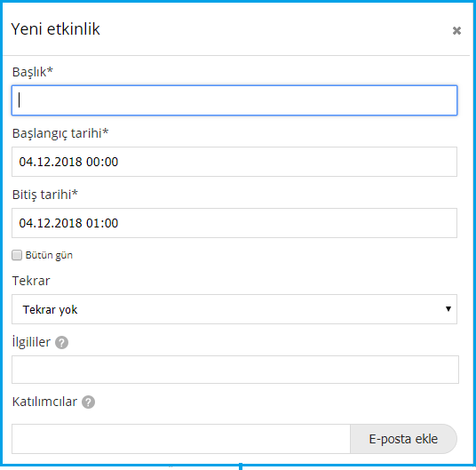This screenshot has height=470, width=476.
Task: Click the Başlangıç tarihi* label
Action: click(60, 133)
